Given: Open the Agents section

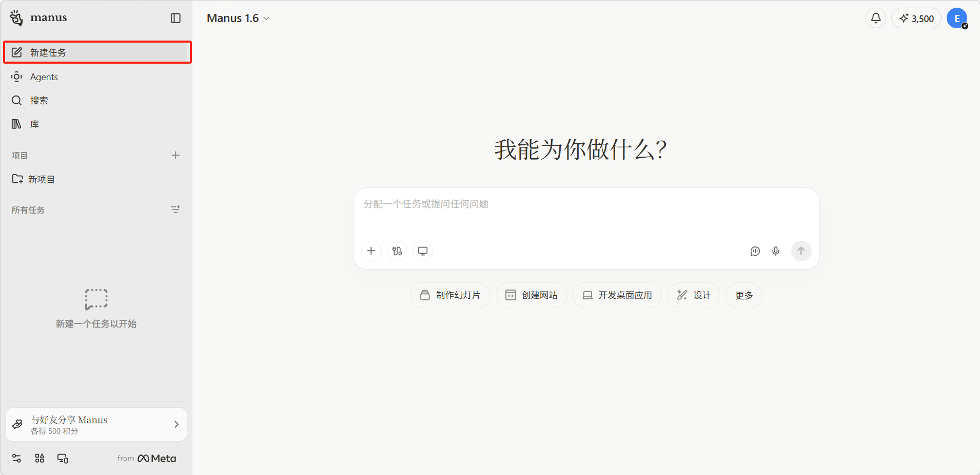Looking at the screenshot, I should click(44, 77).
